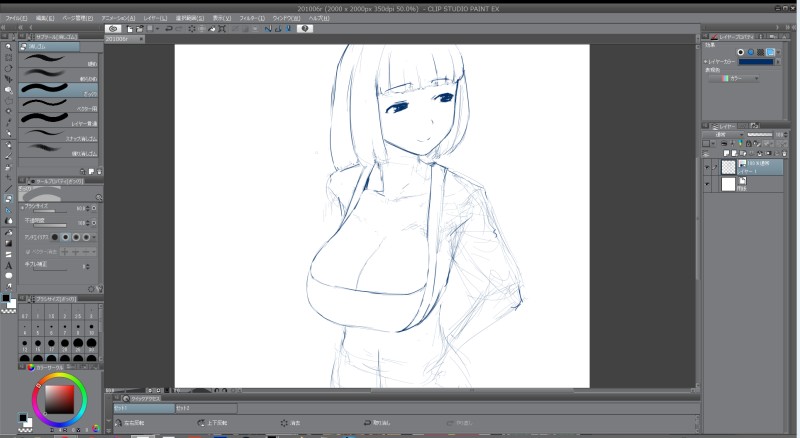Open the ファイル(F) menu

(x=16, y=18)
